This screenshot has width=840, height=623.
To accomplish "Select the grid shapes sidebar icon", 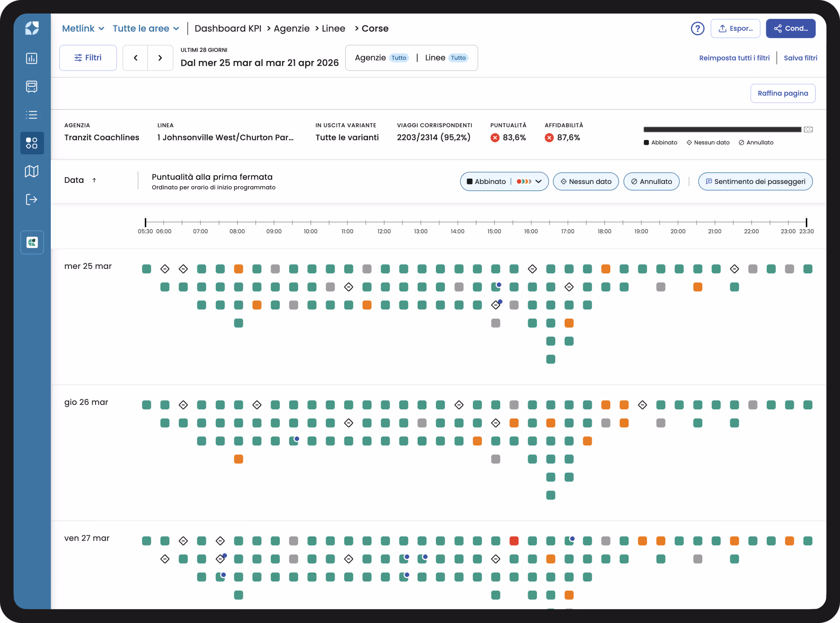I will (x=32, y=143).
